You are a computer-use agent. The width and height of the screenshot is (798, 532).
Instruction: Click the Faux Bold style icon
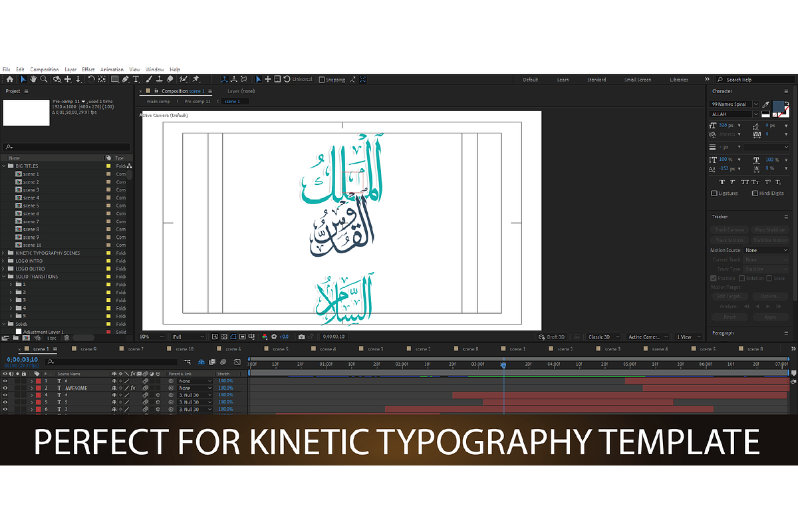(x=722, y=182)
